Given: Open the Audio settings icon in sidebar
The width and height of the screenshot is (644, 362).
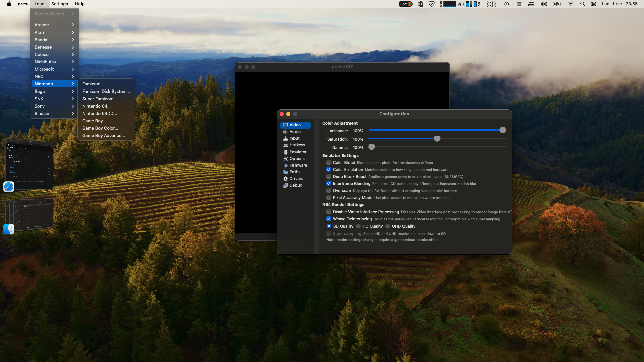Looking at the screenshot, I should click(285, 132).
